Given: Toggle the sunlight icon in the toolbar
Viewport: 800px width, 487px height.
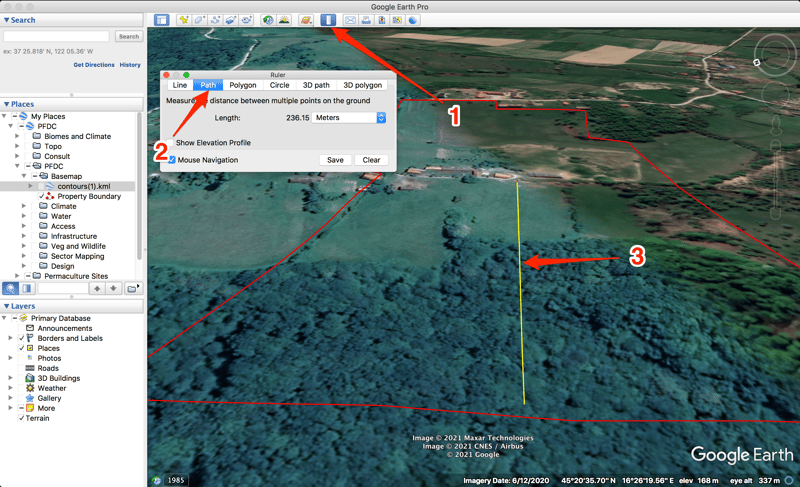Looking at the screenshot, I should [284, 20].
